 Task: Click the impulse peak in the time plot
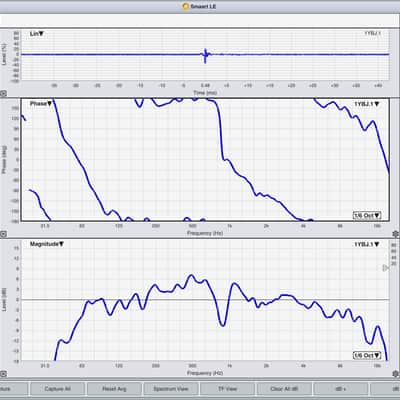point(205,55)
